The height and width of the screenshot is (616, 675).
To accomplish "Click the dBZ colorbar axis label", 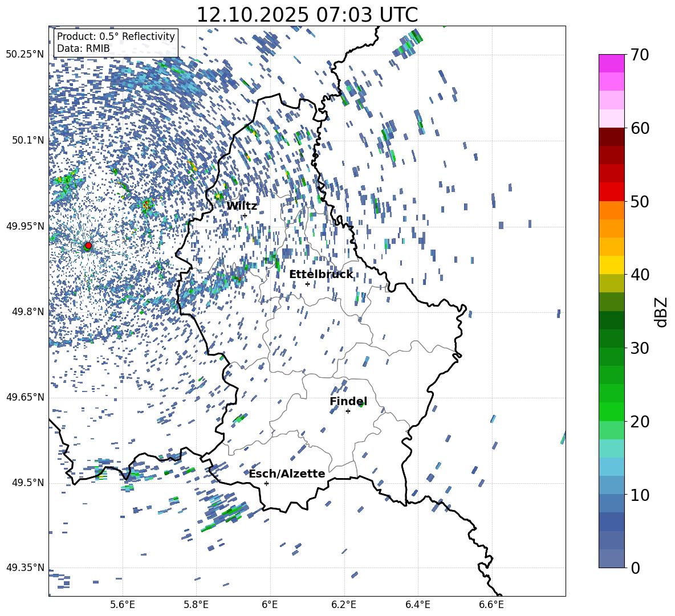I will (662, 312).
